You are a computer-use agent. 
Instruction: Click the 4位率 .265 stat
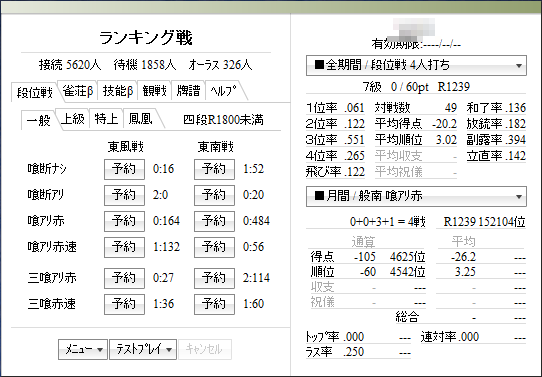pyautogui.click(x=335, y=155)
